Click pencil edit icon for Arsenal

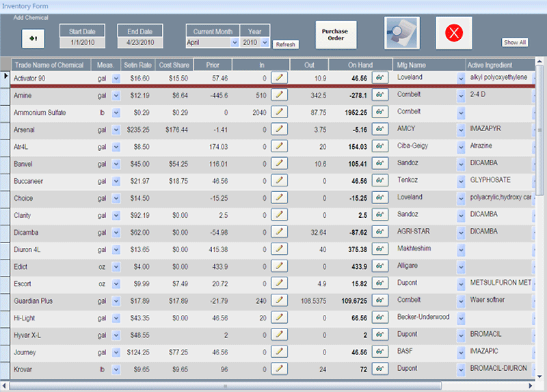point(279,129)
